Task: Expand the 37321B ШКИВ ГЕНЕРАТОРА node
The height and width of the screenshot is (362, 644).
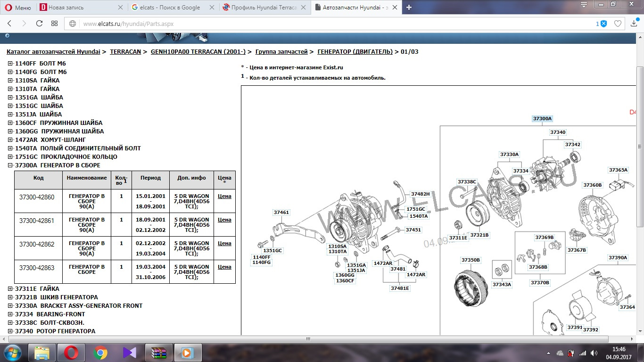Action: click(x=10, y=297)
